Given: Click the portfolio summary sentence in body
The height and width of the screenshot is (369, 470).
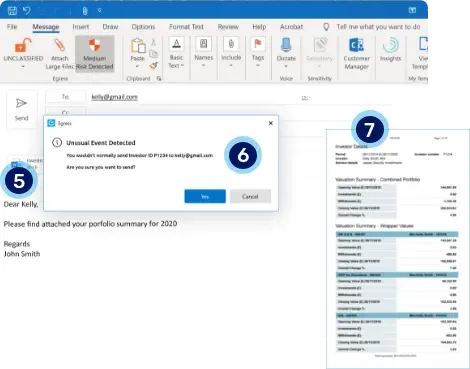Looking at the screenshot, I should pyautogui.click(x=90, y=224).
